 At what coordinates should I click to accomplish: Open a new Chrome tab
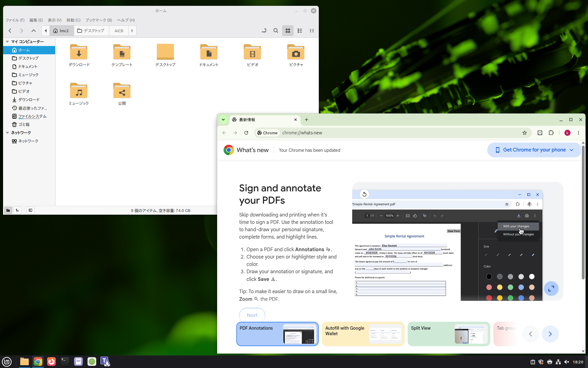point(307,120)
